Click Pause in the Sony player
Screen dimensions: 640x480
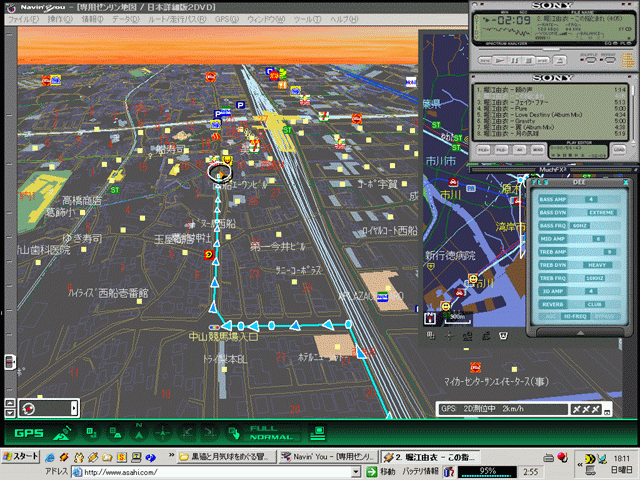[x=514, y=60]
